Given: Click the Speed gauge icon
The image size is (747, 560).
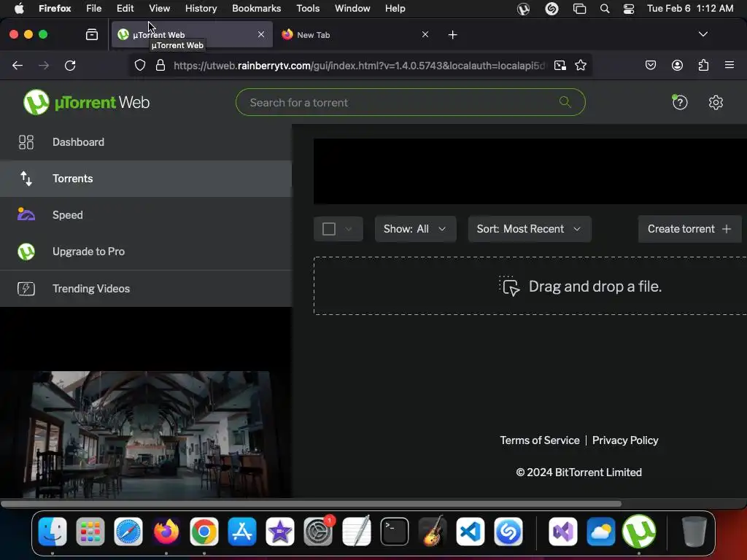Looking at the screenshot, I should tap(26, 215).
